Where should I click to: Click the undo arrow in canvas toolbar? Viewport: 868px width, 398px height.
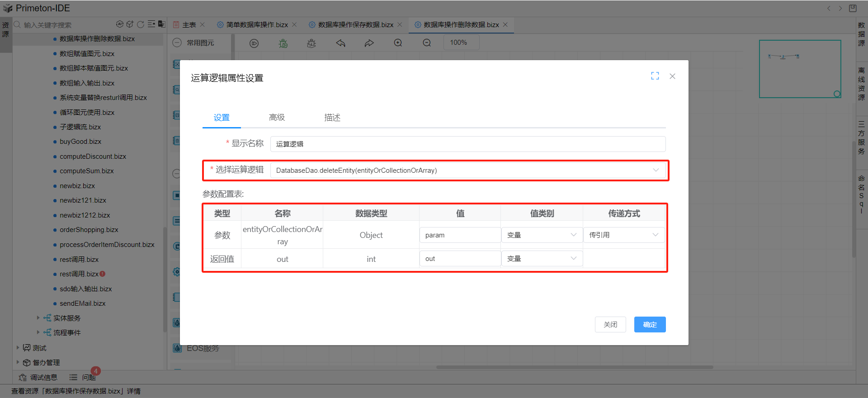(340, 43)
